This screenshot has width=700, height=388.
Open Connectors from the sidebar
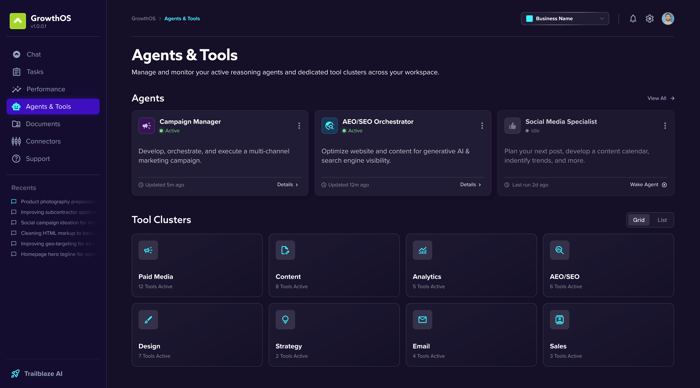(53, 142)
